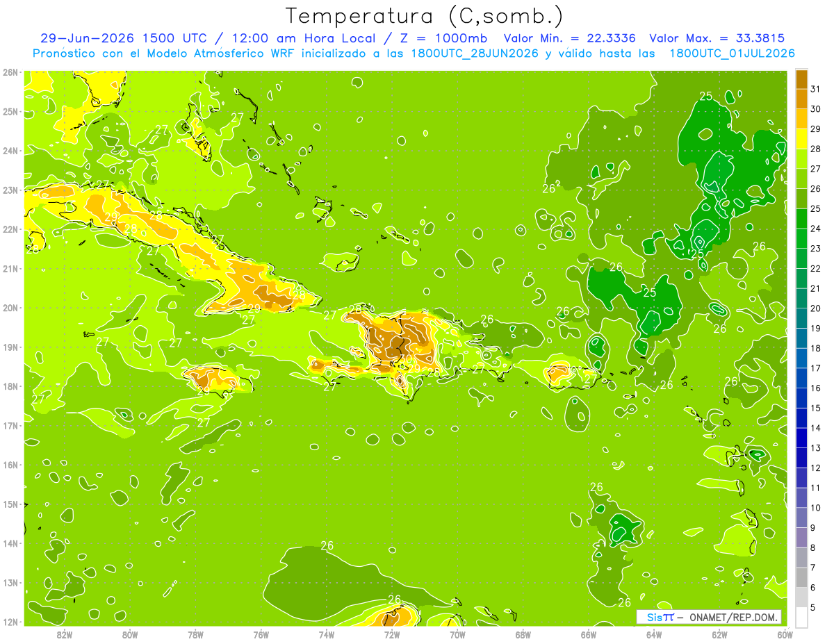Click the '72W' longitude axis label
Image resolution: width=834 pixels, height=644 pixels.
392,634
